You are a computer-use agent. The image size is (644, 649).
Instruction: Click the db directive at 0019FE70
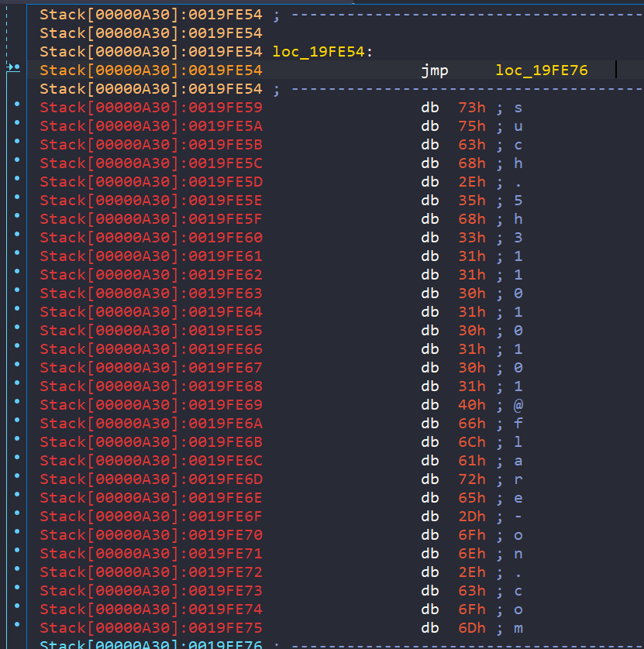coord(430,535)
